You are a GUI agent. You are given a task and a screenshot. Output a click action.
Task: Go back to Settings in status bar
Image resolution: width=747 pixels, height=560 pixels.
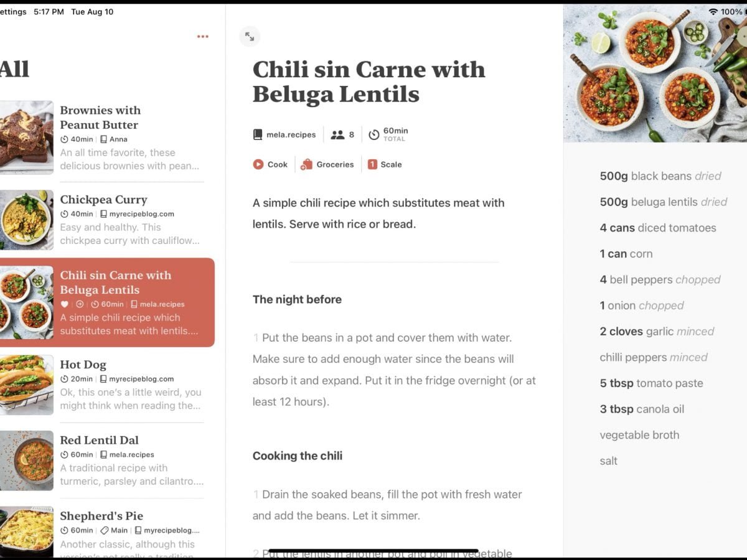coord(12,12)
